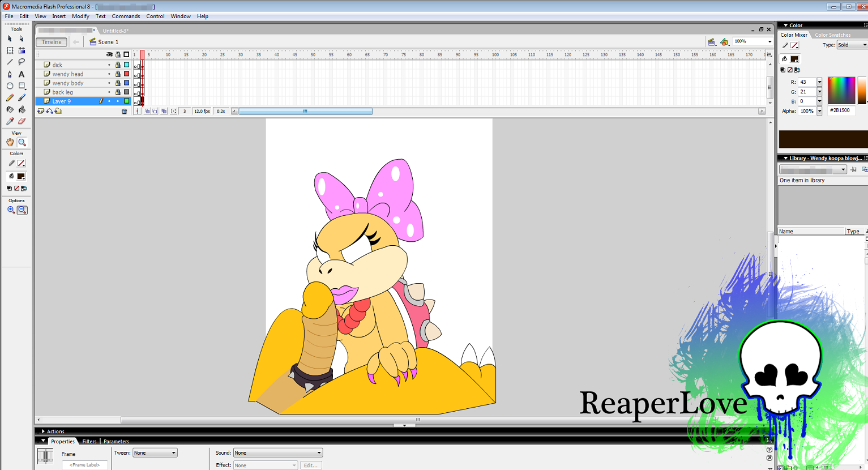Open the Modify menu
The width and height of the screenshot is (868, 470).
80,16
